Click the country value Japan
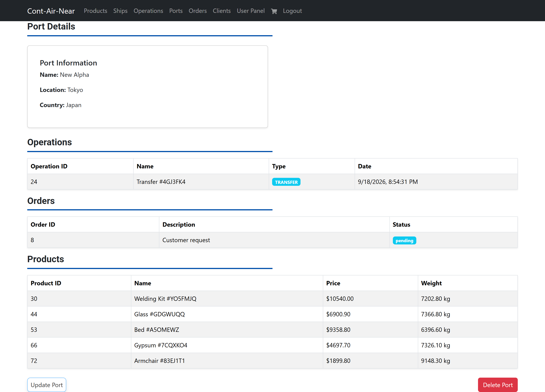 (74, 105)
